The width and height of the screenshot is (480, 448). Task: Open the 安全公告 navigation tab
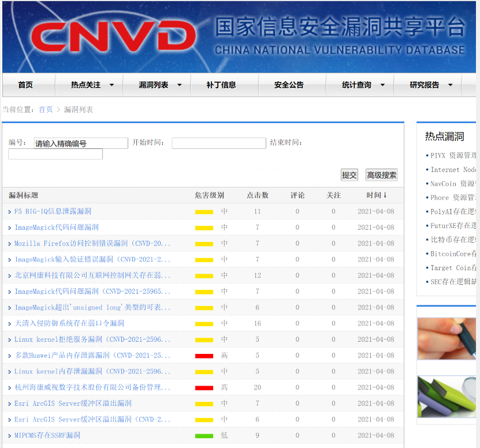289,85
